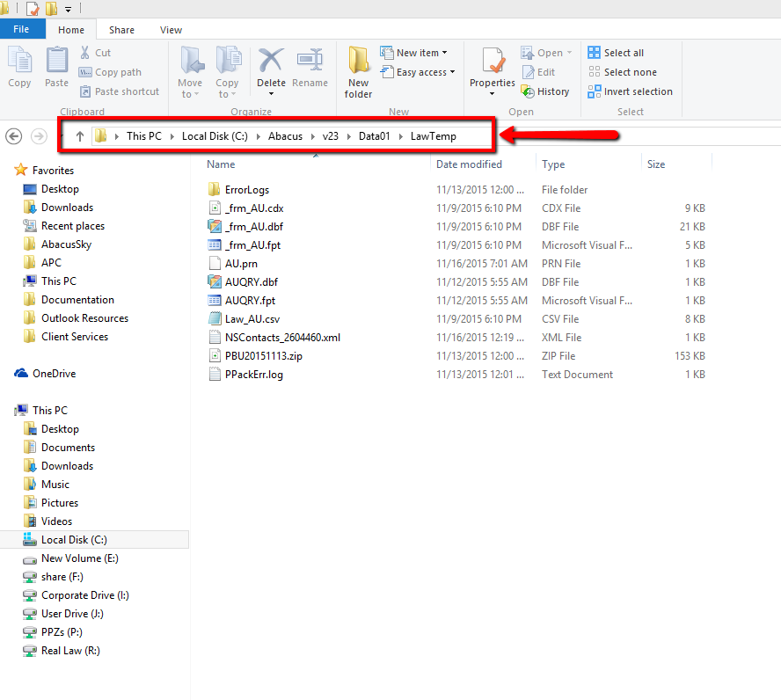This screenshot has width=781, height=700.
Task: Open Real Law (R:) drive
Action: pos(70,650)
